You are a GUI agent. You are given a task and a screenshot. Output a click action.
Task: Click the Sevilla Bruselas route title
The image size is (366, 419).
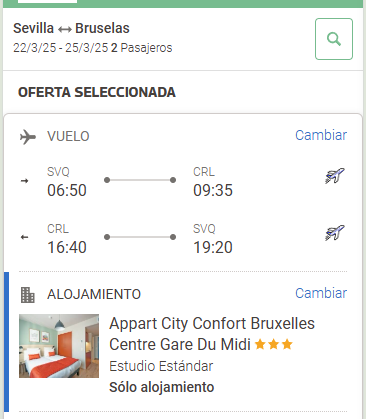71,28
